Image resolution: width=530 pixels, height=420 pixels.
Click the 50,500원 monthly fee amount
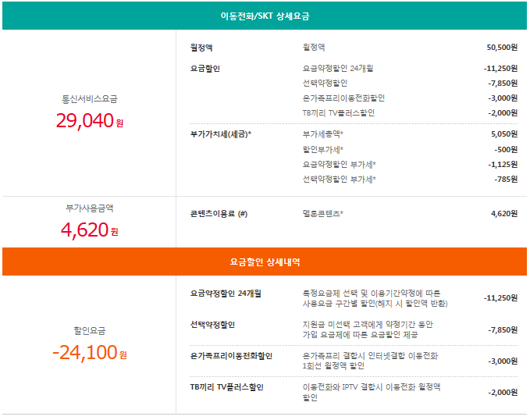pos(501,48)
